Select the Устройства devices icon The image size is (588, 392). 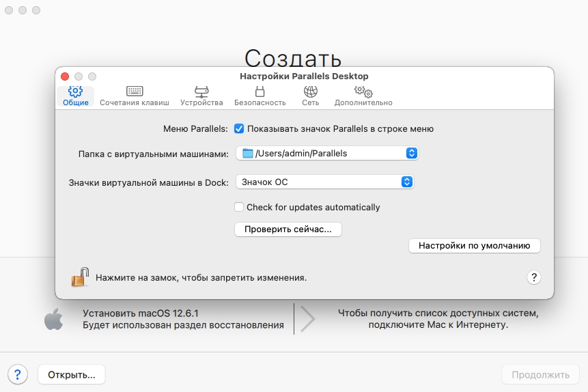(201, 92)
